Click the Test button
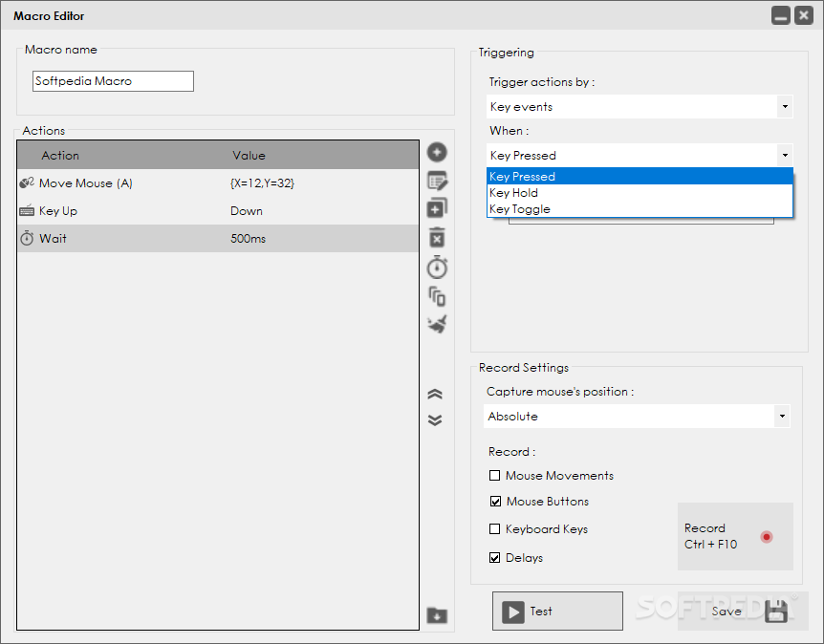 [x=557, y=611]
